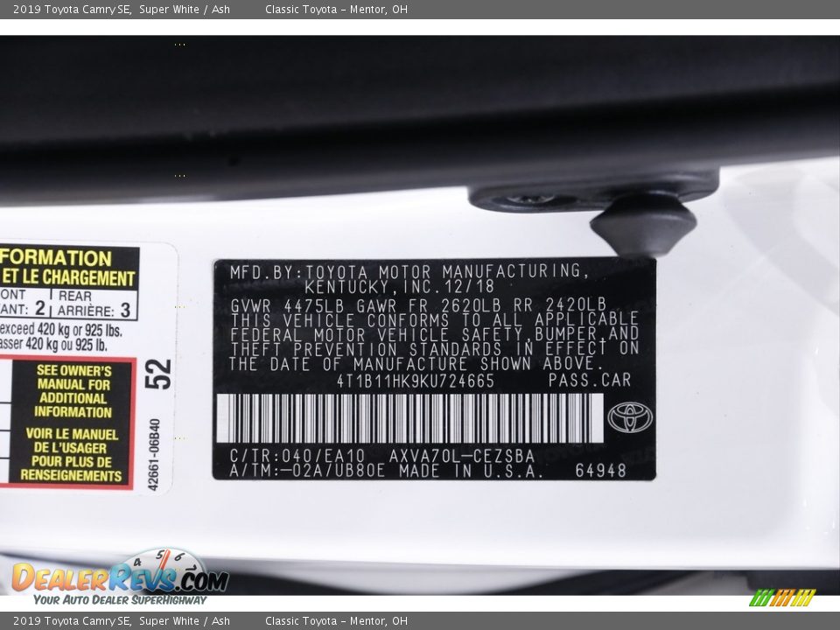Click the yellow See Owner's Manual notice
840x630 pixels.
(73, 391)
